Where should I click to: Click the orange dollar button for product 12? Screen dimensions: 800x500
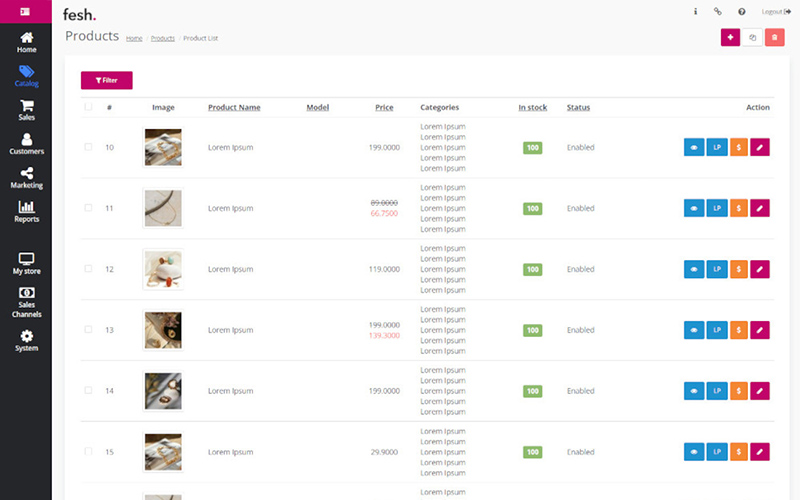(x=738, y=269)
